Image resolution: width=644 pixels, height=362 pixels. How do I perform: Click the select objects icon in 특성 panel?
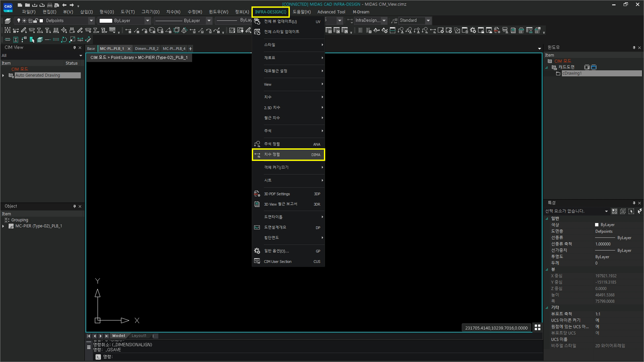pyautogui.click(x=631, y=211)
